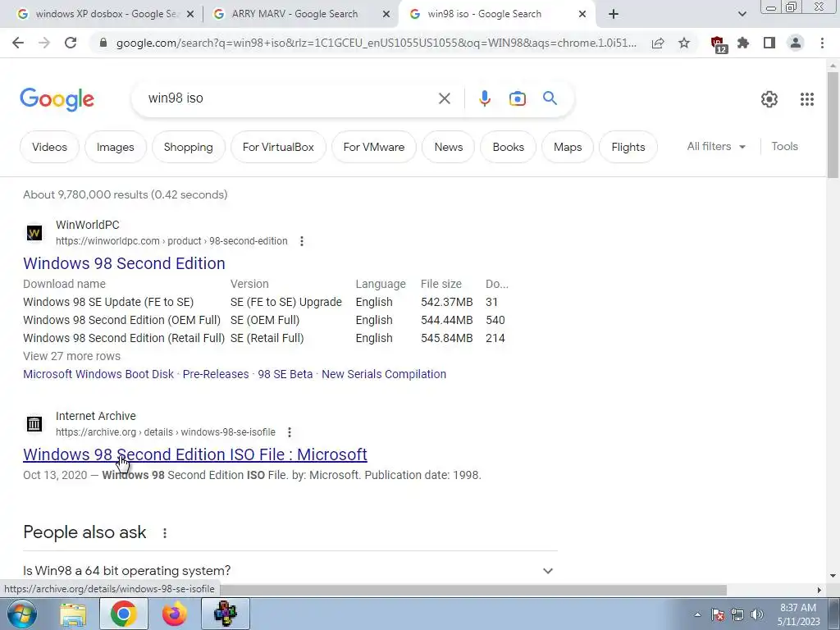The image size is (840, 630).
Task: Switch to windows XP dosbox tab
Action: 107,14
